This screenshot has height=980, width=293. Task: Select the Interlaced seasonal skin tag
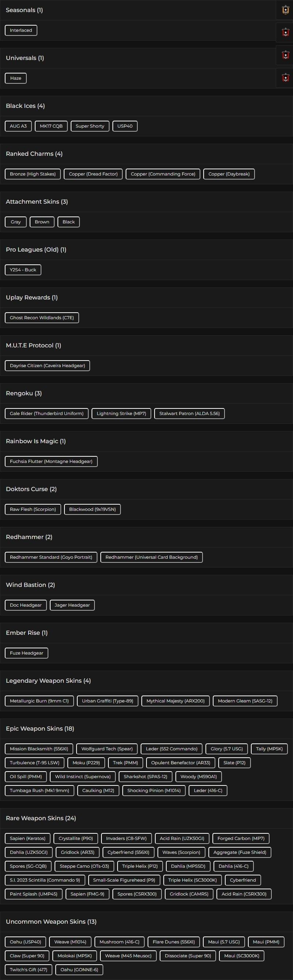pos(21,30)
